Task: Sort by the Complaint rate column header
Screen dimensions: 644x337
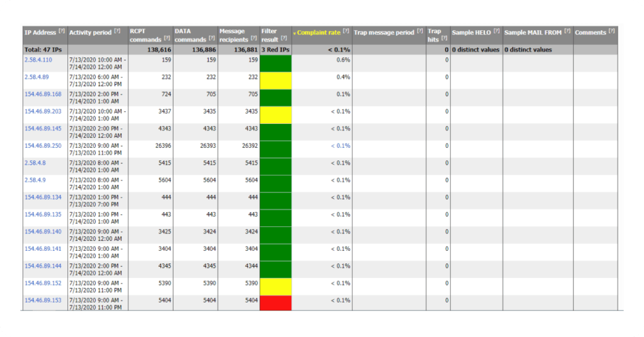Action: pyautogui.click(x=318, y=32)
